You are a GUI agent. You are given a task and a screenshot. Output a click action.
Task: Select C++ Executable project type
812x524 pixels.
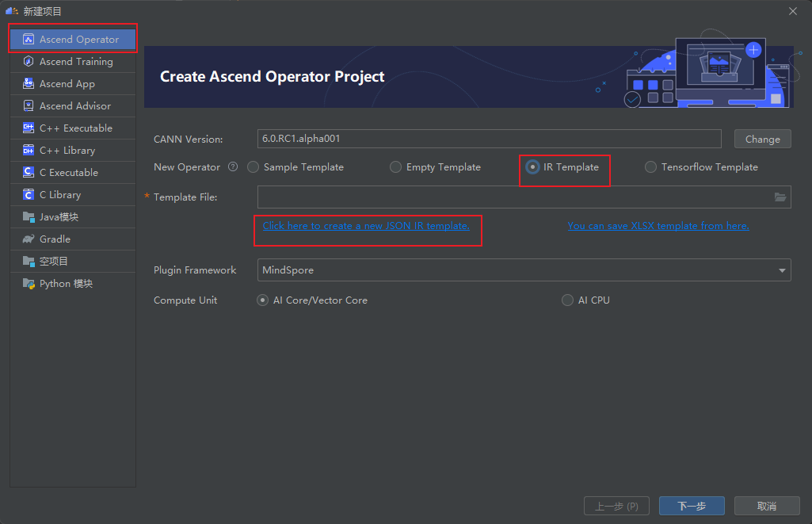(x=73, y=128)
